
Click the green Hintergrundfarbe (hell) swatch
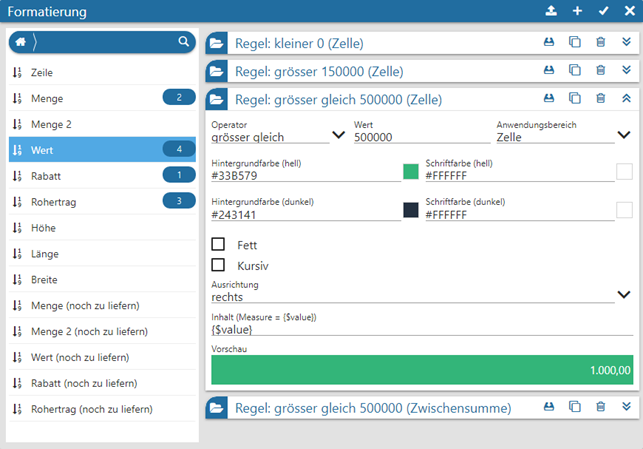coord(410,172)
